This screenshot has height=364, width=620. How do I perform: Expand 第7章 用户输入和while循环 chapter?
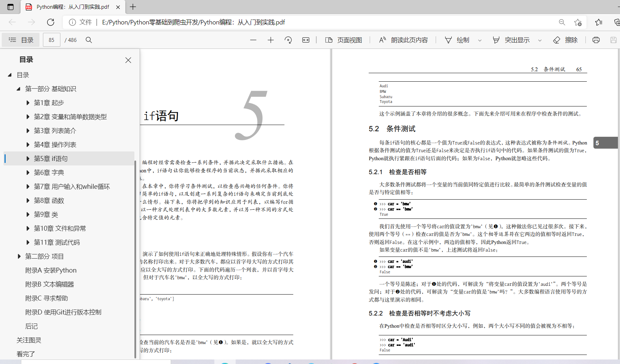click(x=28, y=186)
